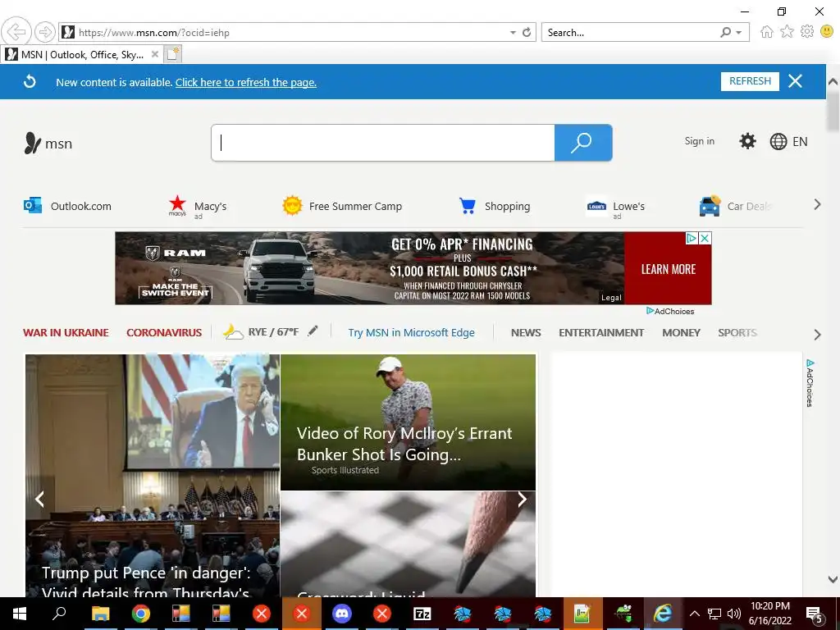Click scrollbar down arrow at page bottom

pyautogui.click(x=833, y=579)
